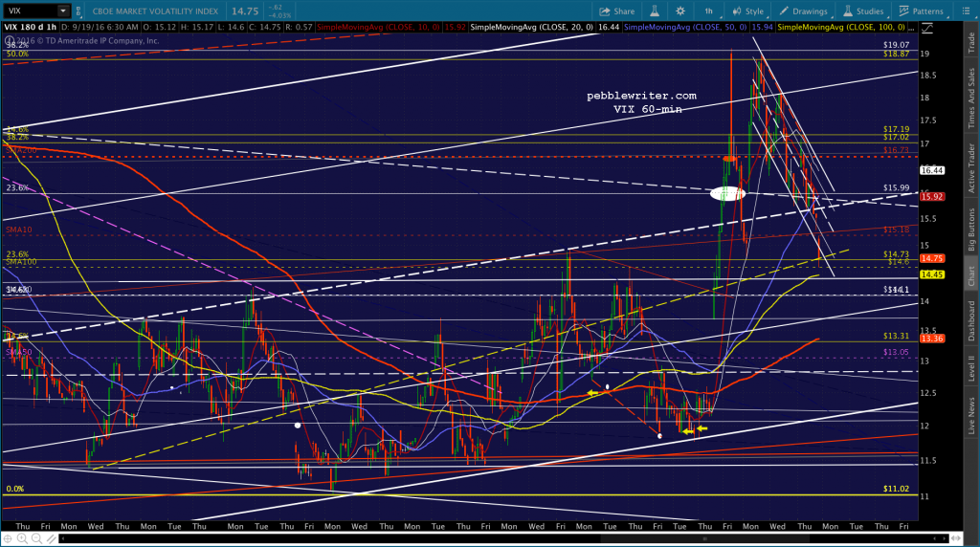Click the zoom in magnifier icon
This screenshot has width=980, height=547.
(x=23, y=538)
